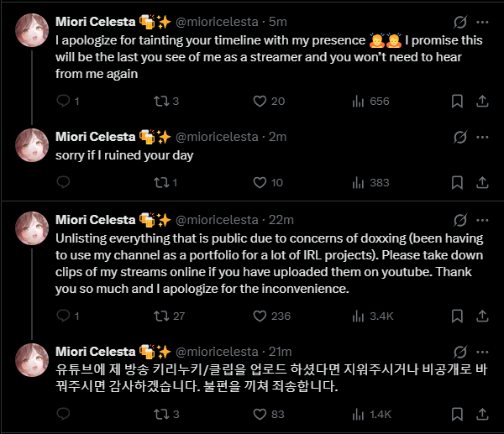This screenshot has height=434, width=504.
Task: Open Grok icon on the 2m tweet
Action: coord(460,137)
